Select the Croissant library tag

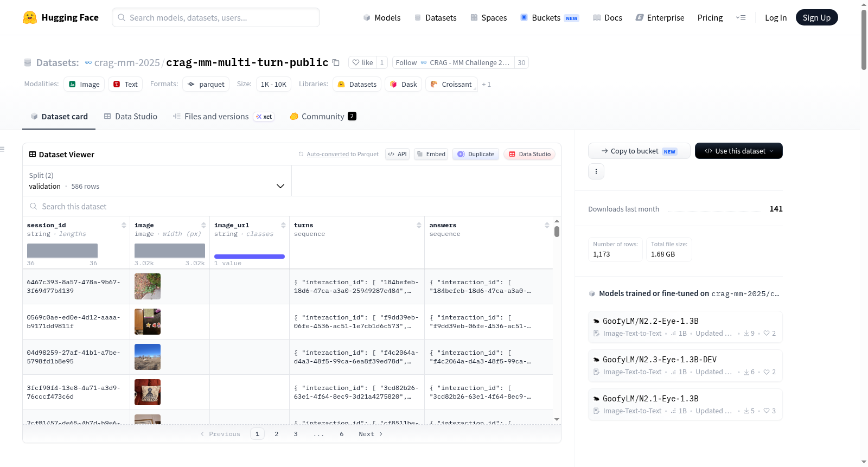point(451,84)
